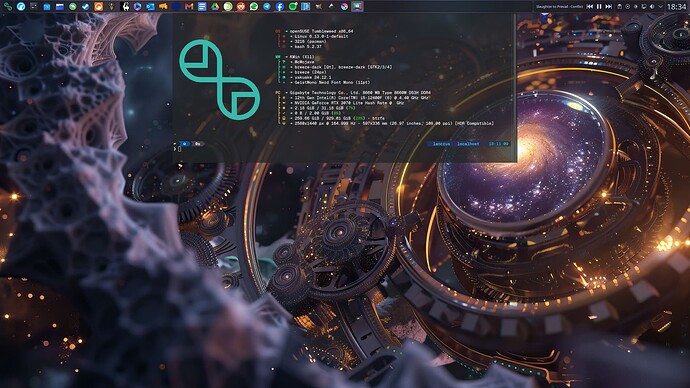The width and height of the screenshot is (690, 388).
Task: Launch the Google Drive panel icon
Action: [x=215, y=6]
